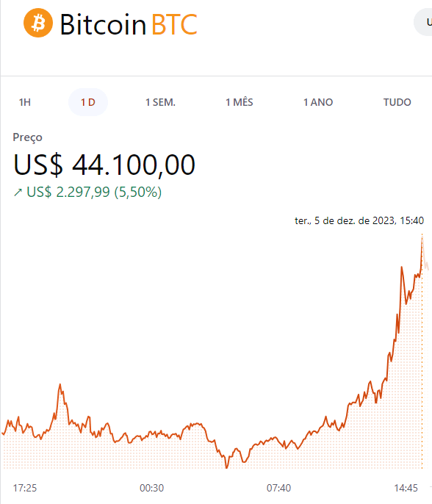Click the chart peak near 15:40 marker
The width and height of the screenshot is (432, 504).
coord(422,237)
